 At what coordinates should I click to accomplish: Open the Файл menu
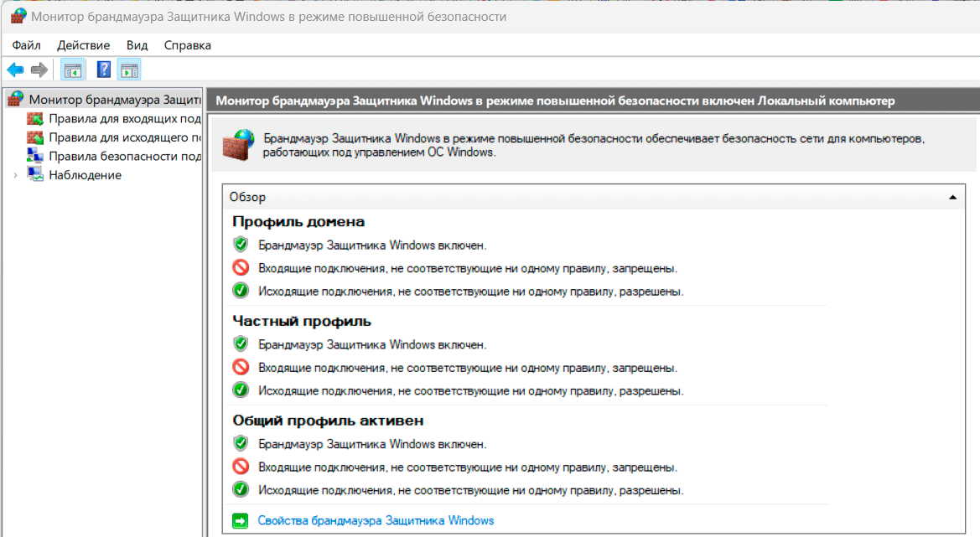(27, 45)
